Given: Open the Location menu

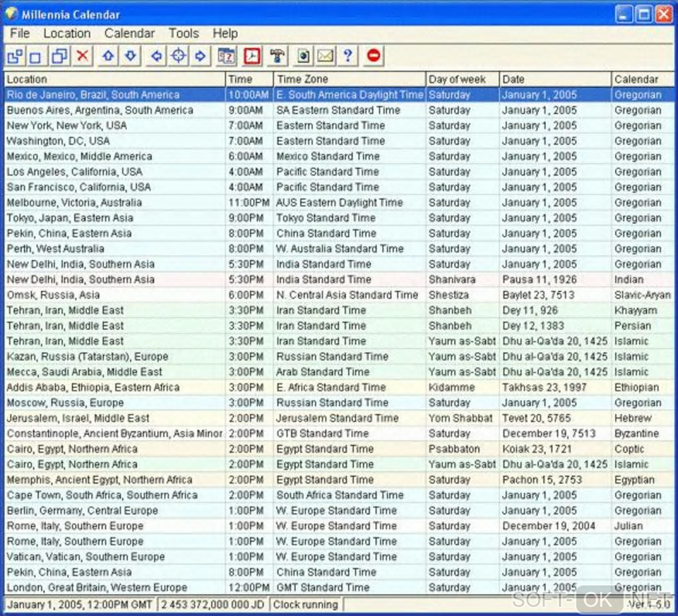Looking at the screenshot, I should click(x=67, y=33).
